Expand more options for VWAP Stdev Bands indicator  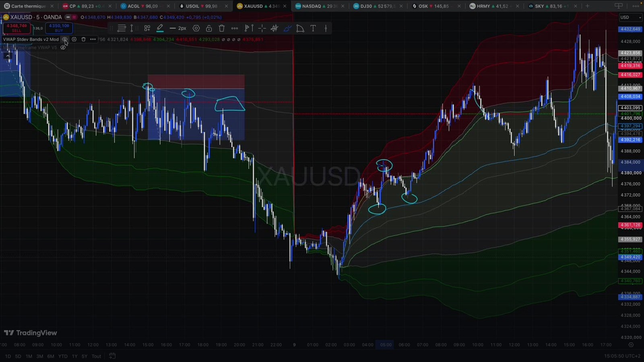tap(93, 39)
